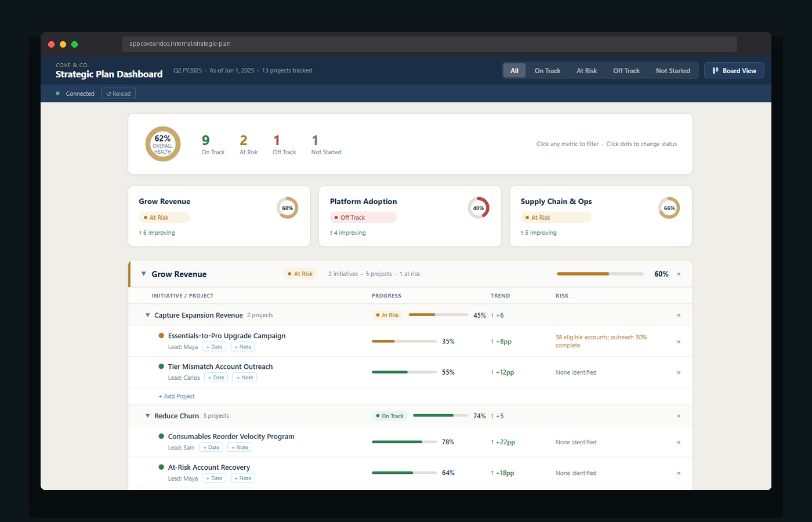Click Supply Chain 66% ring
This screenshot has width=812, height=522.
(669, 208)
